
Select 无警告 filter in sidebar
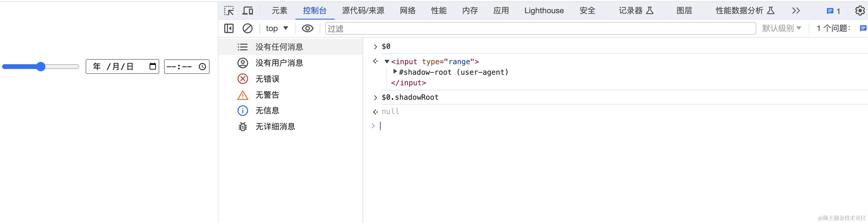click(x=290, y=95)
